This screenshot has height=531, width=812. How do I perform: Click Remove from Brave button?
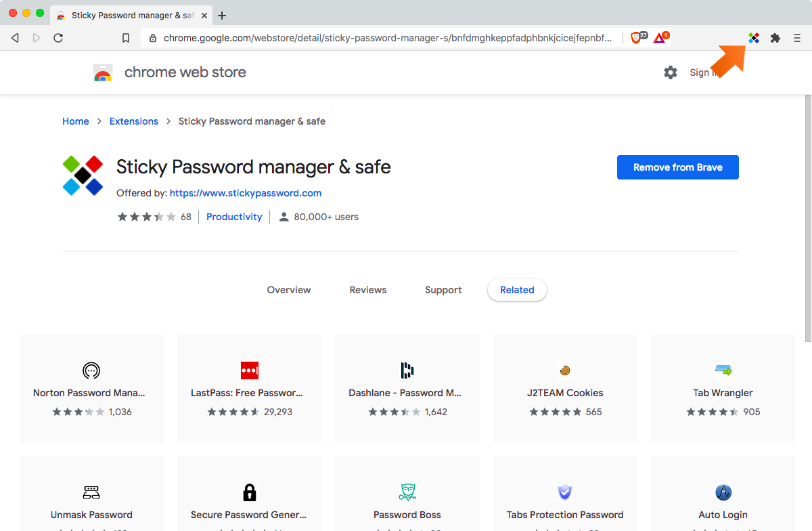click(x=678, y=167)
